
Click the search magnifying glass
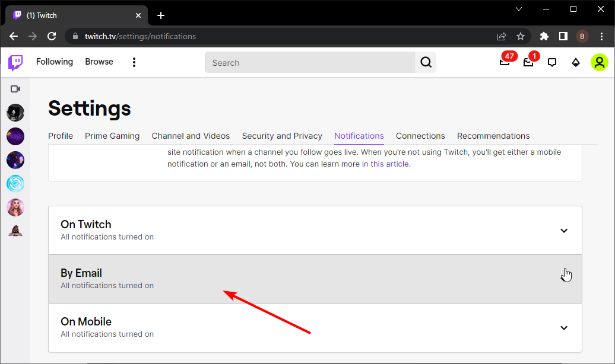[x=426, y=62]
